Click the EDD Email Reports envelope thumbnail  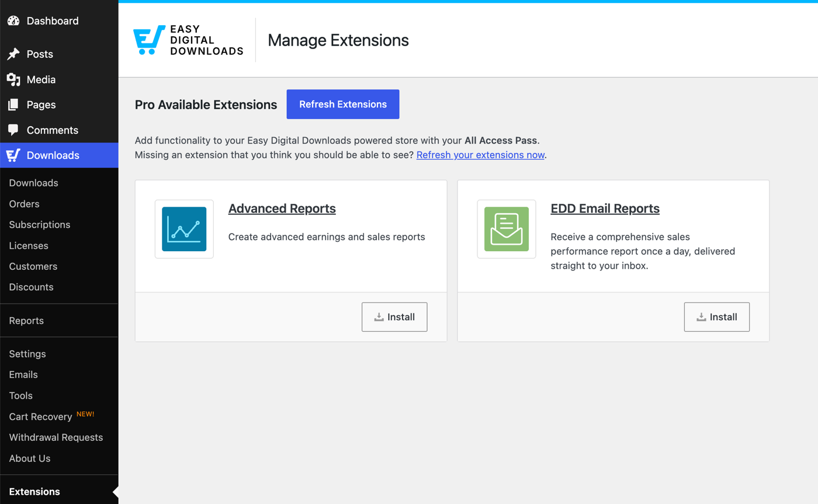(507, 229)
